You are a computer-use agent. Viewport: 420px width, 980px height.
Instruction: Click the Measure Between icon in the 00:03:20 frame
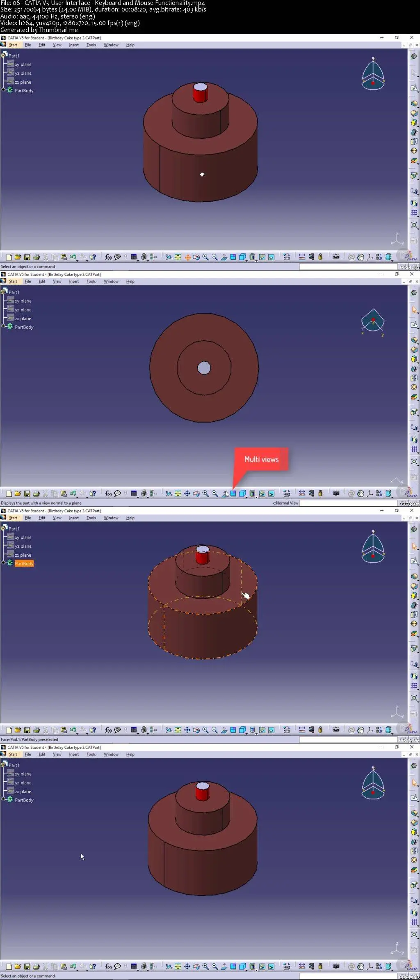(302, 493)
